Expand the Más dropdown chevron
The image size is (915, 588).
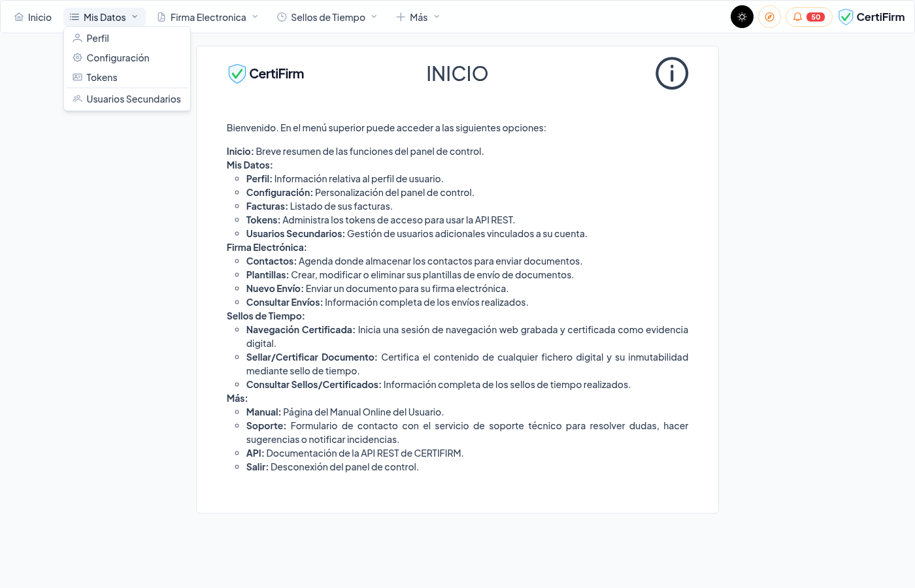(437, 17)
